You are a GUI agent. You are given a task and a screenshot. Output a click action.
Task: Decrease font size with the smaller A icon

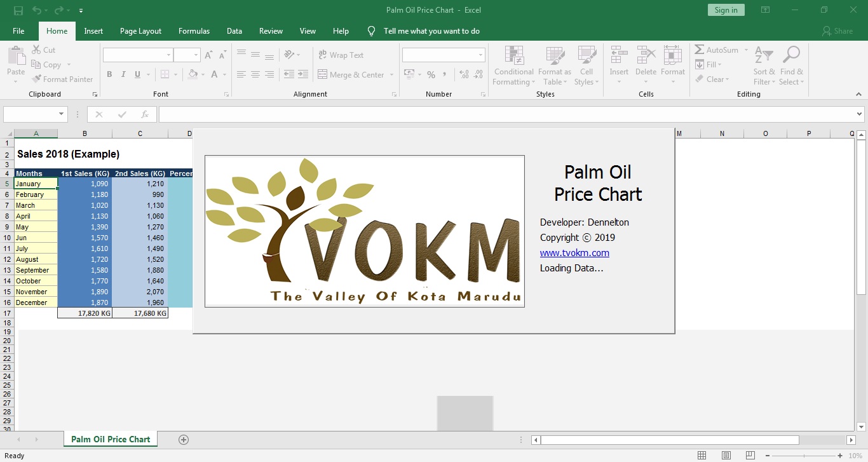(222, 55)
